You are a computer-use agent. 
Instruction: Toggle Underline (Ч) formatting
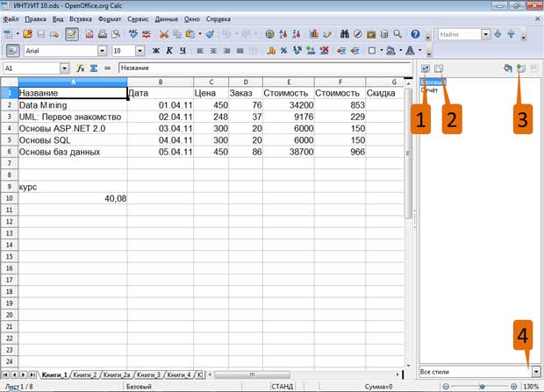coord(183,51)
